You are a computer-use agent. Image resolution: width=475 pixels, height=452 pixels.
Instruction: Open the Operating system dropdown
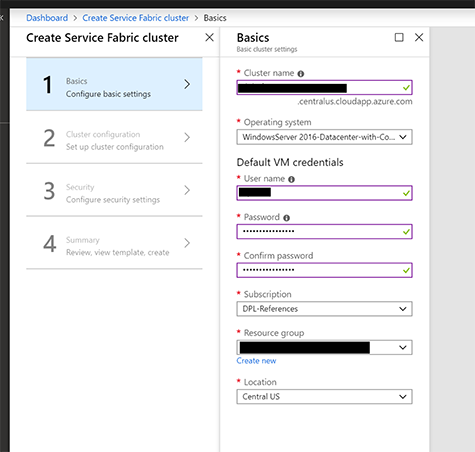[324, 137]
